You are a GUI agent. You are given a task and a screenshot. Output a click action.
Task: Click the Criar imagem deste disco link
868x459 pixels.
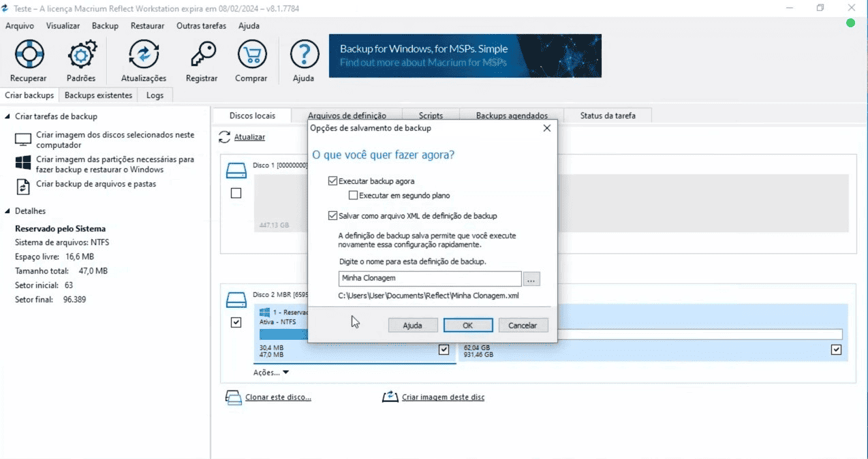[x=443, y=397]
